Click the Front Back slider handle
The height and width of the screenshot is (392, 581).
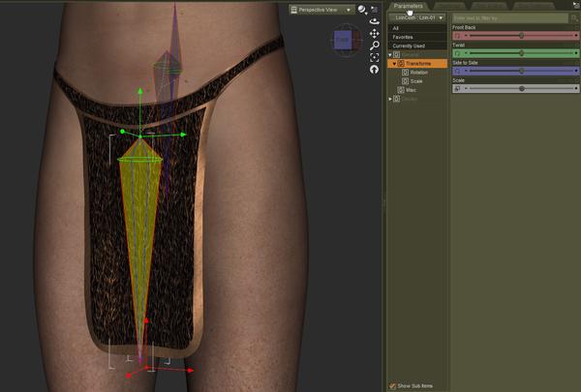pos(521,36)
